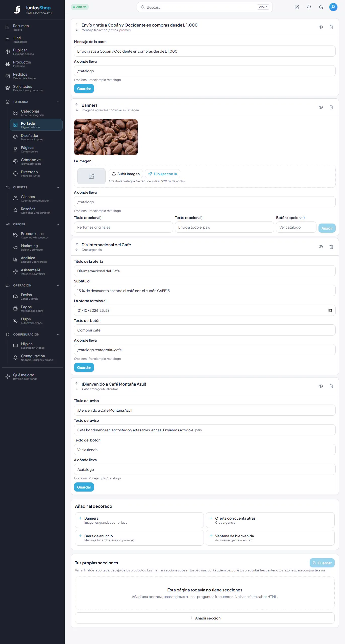
Task: Open the user profile avatar
Action: point(333,7)
